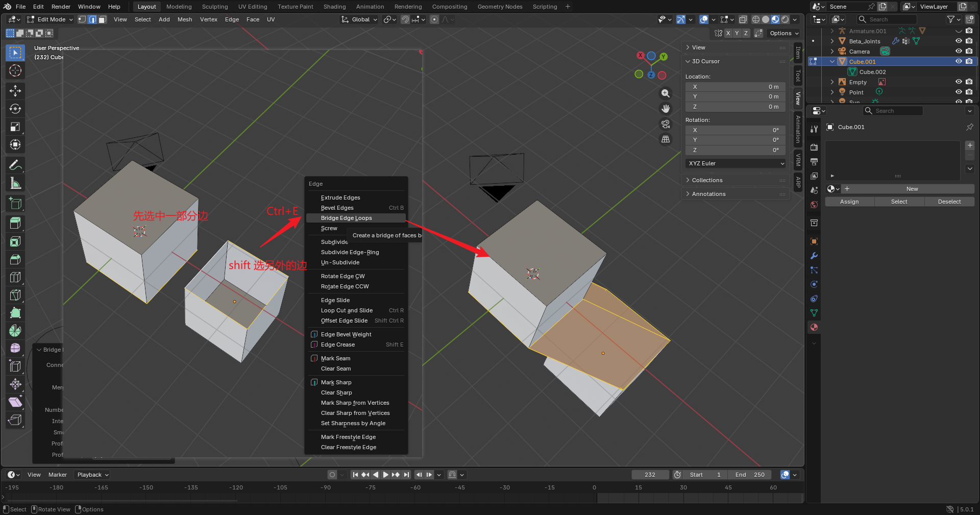Click the pan hand viewport gizmo
This screenshot has width=980, height=515.
point(666,109)
